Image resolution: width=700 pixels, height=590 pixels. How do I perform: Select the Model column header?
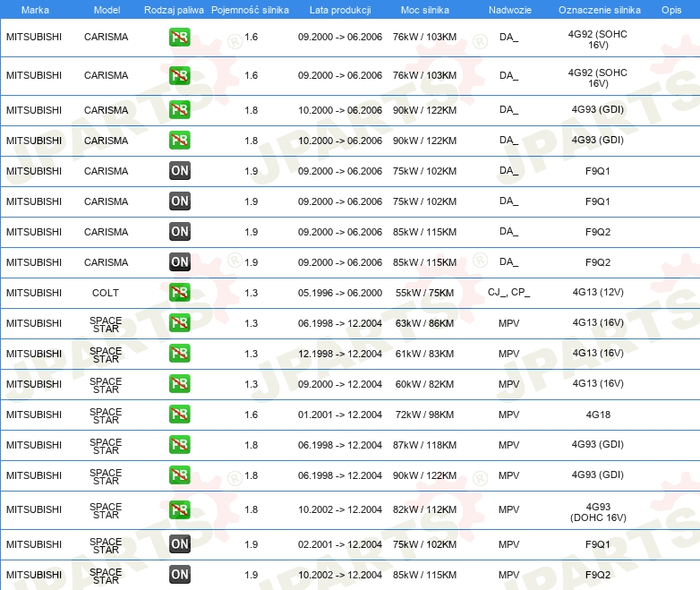pos(106,9)
